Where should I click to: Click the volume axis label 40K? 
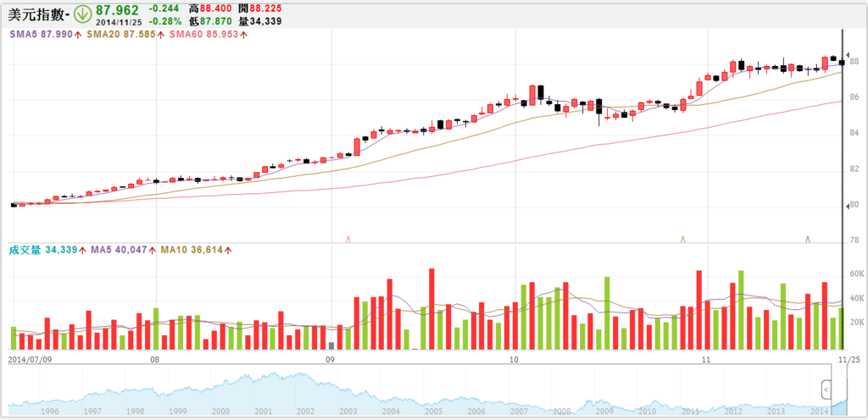[857, 298]
